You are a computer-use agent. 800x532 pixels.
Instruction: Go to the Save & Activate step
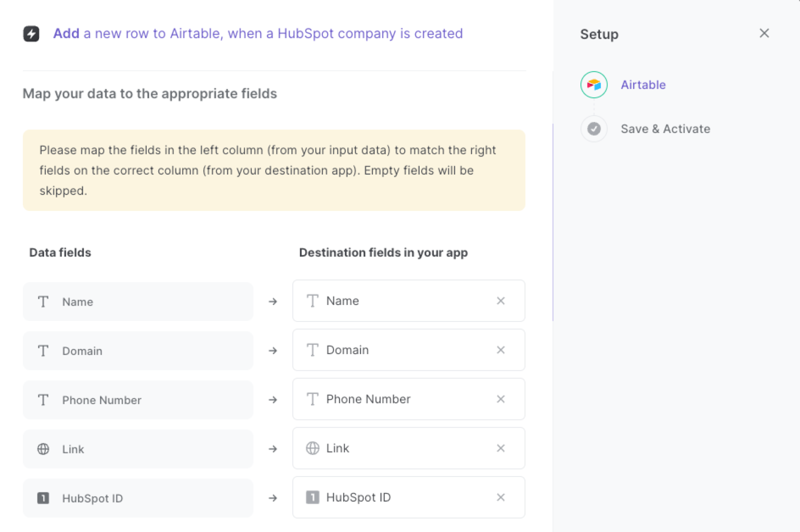665,129
